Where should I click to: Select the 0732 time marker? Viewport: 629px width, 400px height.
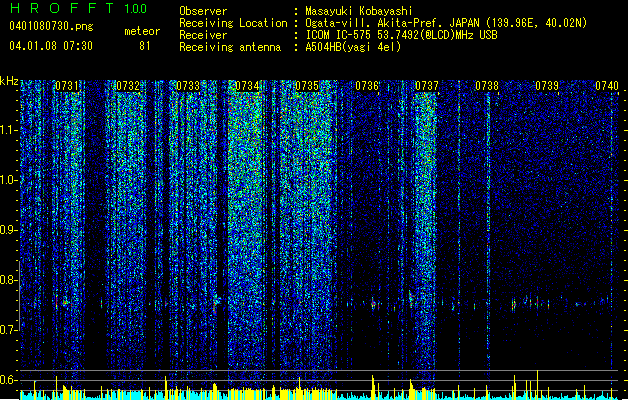(x=128, y=86)
